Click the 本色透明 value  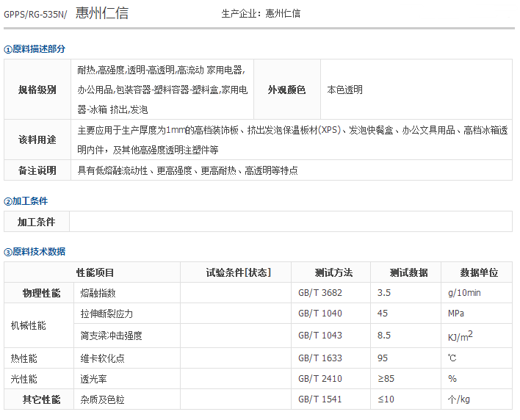coord(345,90)
